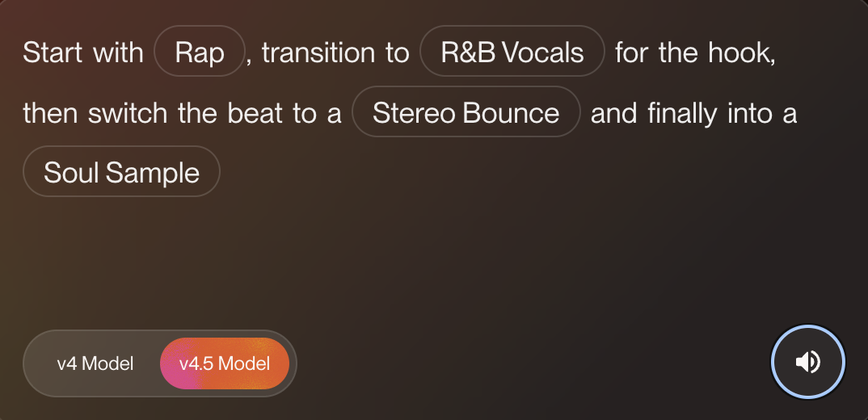The width and height of the screenshot is (868, 420).
Task: Select the v4 Model option
Action: pyautogui.click(x=95, y=363)
